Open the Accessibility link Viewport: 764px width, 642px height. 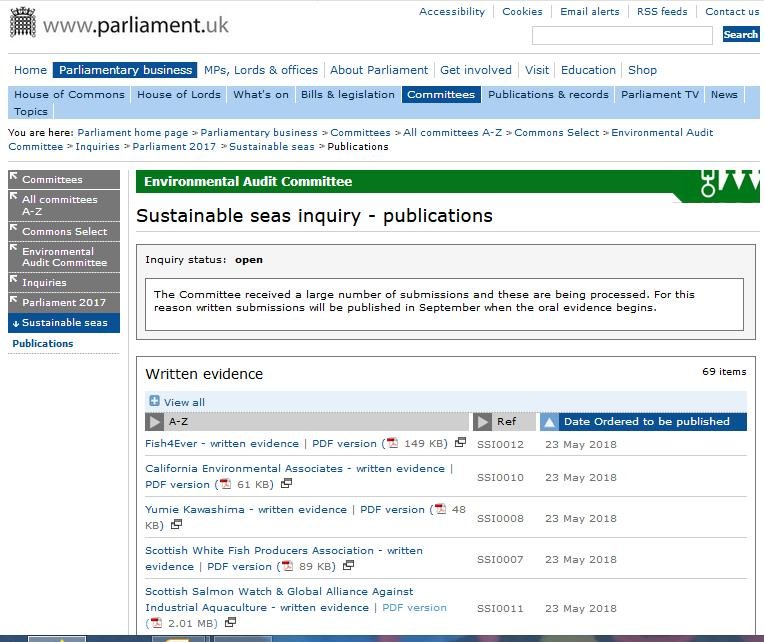pos(452,12)
